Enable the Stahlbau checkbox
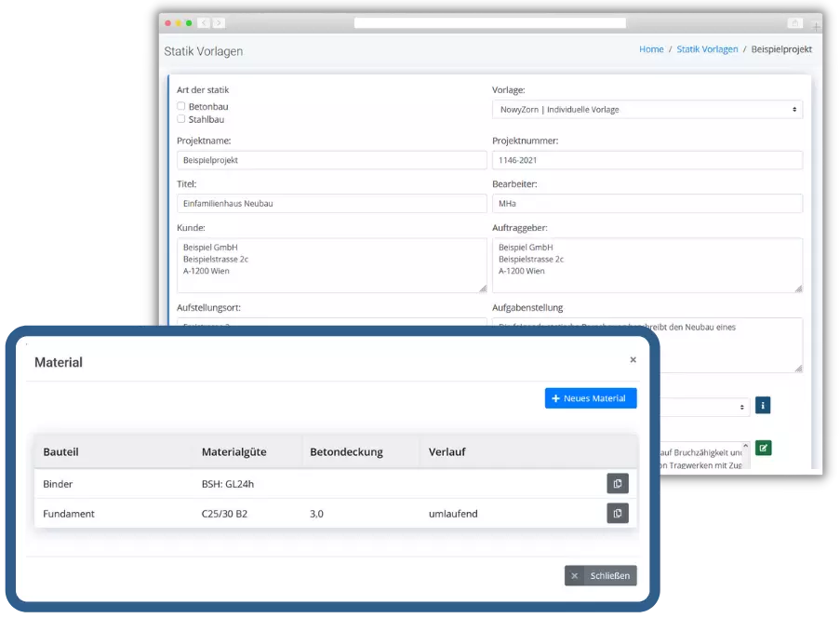 tap(181, 119)
